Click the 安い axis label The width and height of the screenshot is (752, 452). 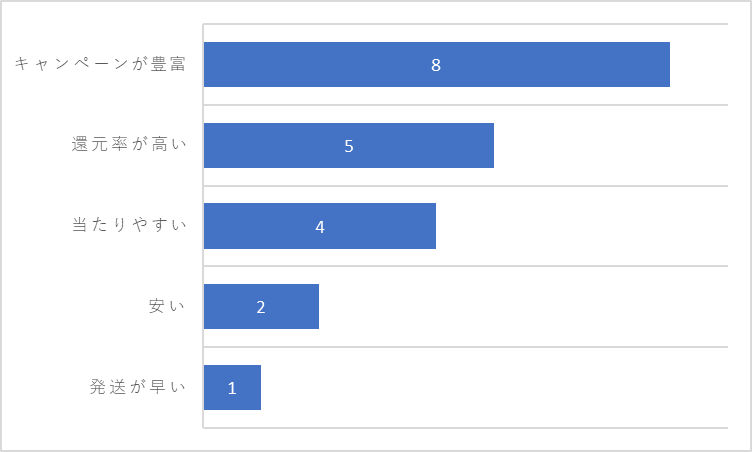(167, 306)
